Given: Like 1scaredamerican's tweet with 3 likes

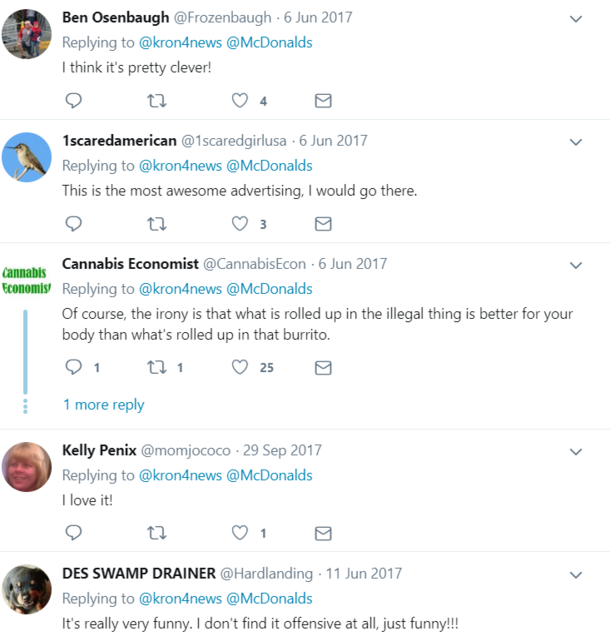Looking at the screenshot, I should tap(240, 223).
